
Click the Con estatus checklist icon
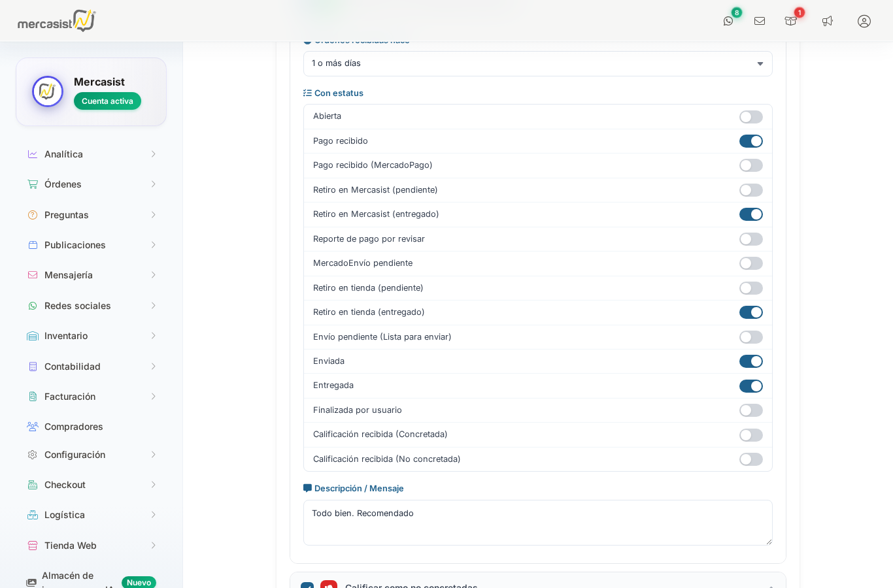[x=307, y=93]
